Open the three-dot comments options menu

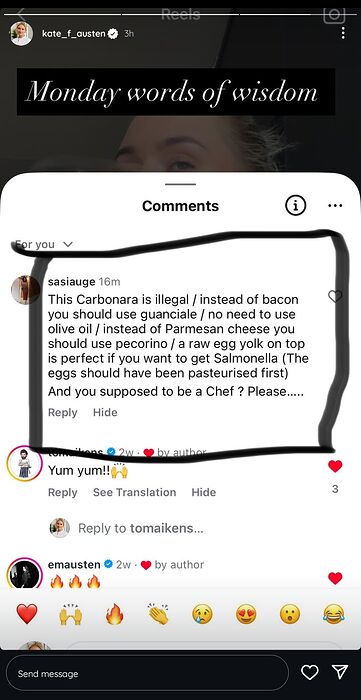(x=335, y=206)
